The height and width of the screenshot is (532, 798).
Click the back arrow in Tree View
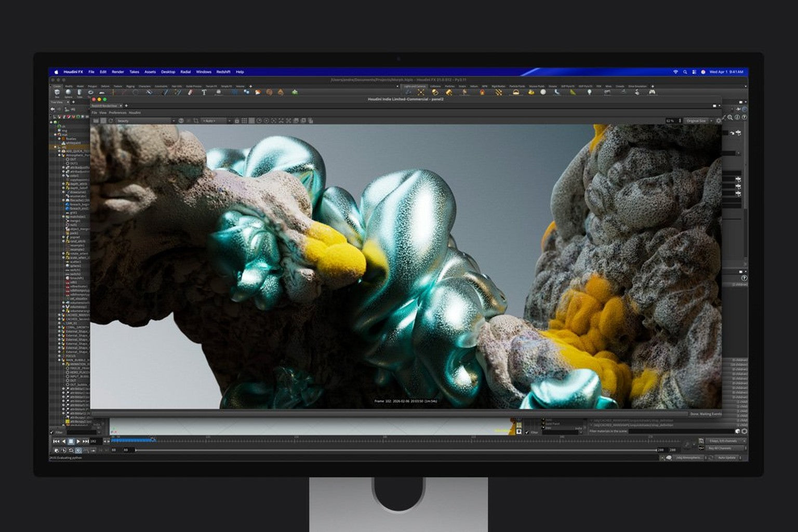pyautogui.click(x=53, y=109)
